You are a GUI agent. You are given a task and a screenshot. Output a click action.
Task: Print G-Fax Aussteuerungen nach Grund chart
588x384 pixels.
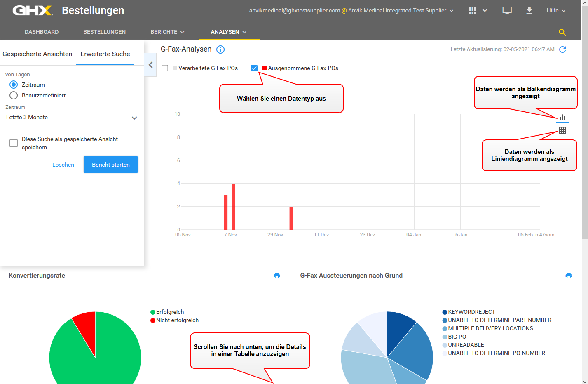point(569,276)
